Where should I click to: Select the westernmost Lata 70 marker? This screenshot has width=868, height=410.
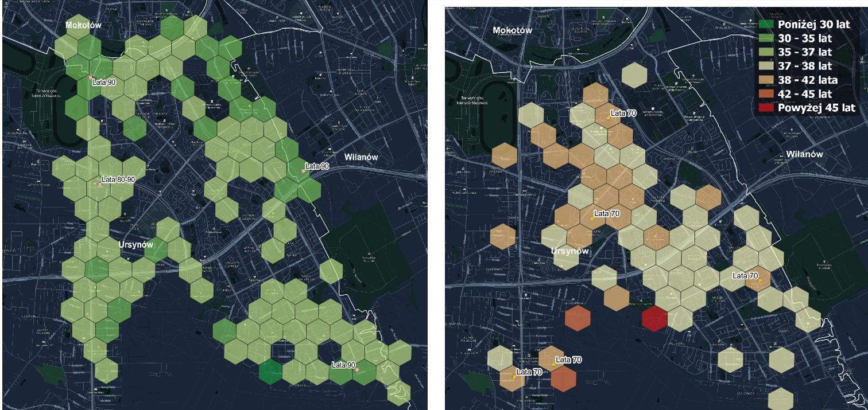coord(514,377)
